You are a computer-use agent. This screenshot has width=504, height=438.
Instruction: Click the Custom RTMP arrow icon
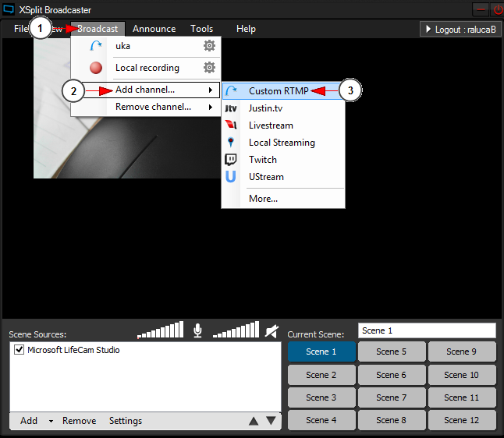point(231,91)
